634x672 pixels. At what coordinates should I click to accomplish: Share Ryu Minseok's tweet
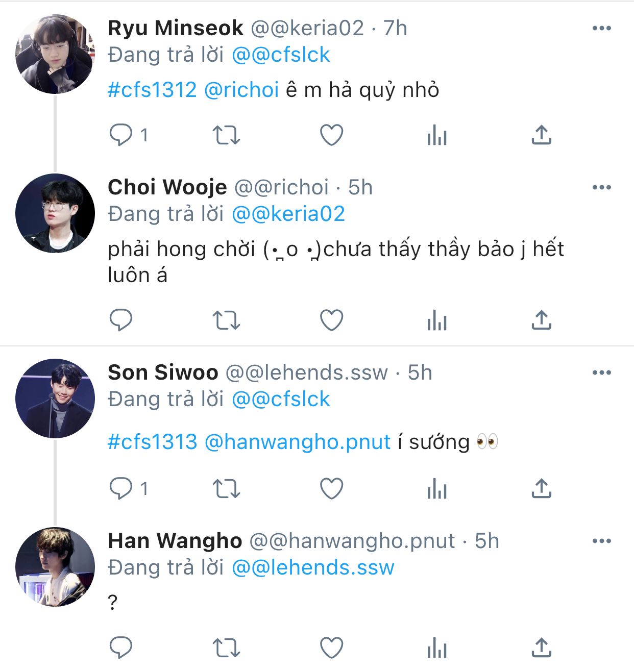click(541, 135)
